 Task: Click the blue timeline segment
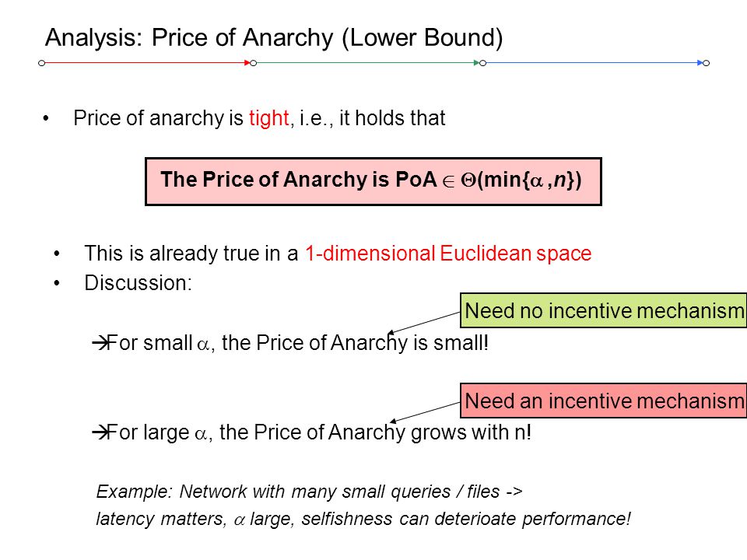pyautogui.click(x=591, y=63)
